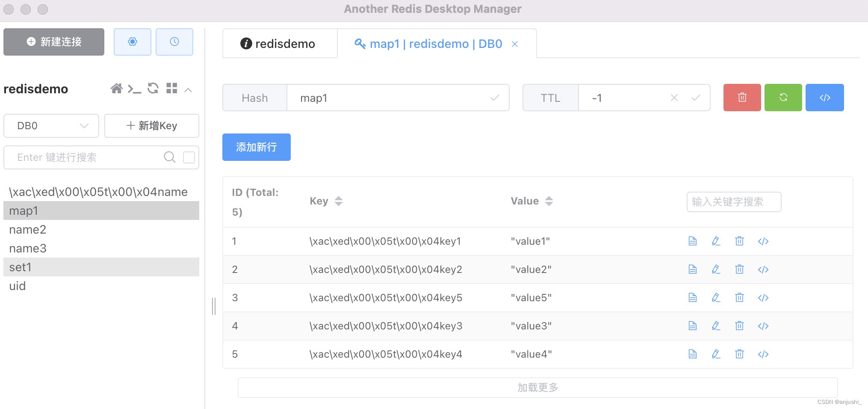Delete the map1 key with red trash button
This screenshot has width=868, height=409.
[x=742, y=98]
